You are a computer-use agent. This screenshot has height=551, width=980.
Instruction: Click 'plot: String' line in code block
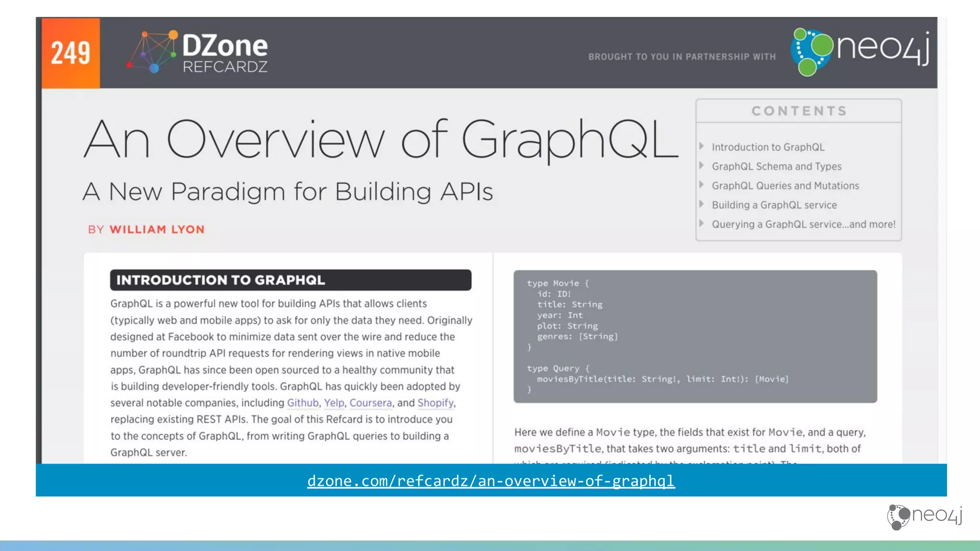tap(568, 326)
